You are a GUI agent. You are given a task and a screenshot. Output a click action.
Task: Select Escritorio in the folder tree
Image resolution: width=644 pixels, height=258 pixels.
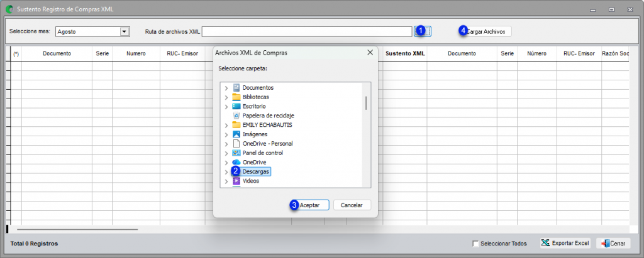pos(254,107)
